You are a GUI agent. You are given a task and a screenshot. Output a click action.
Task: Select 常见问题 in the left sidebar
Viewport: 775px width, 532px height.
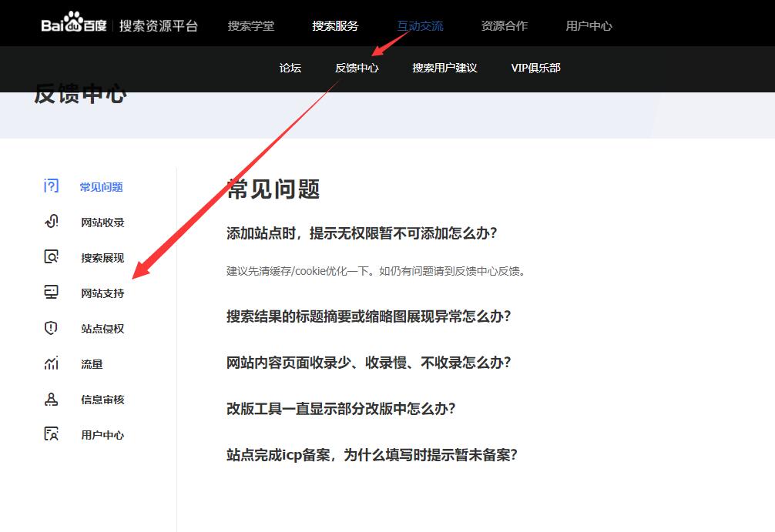tap(102, 187)
